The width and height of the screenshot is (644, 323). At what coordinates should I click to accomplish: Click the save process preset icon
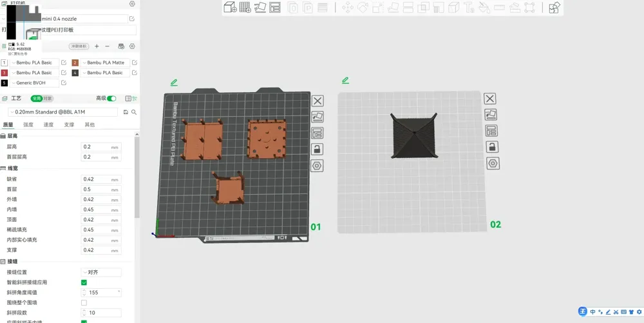click(x=126, y=112)
